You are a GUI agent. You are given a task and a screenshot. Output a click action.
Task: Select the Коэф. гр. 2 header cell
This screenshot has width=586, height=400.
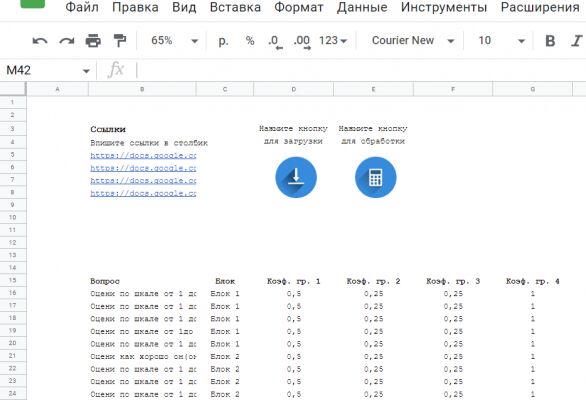coord(373,281)
